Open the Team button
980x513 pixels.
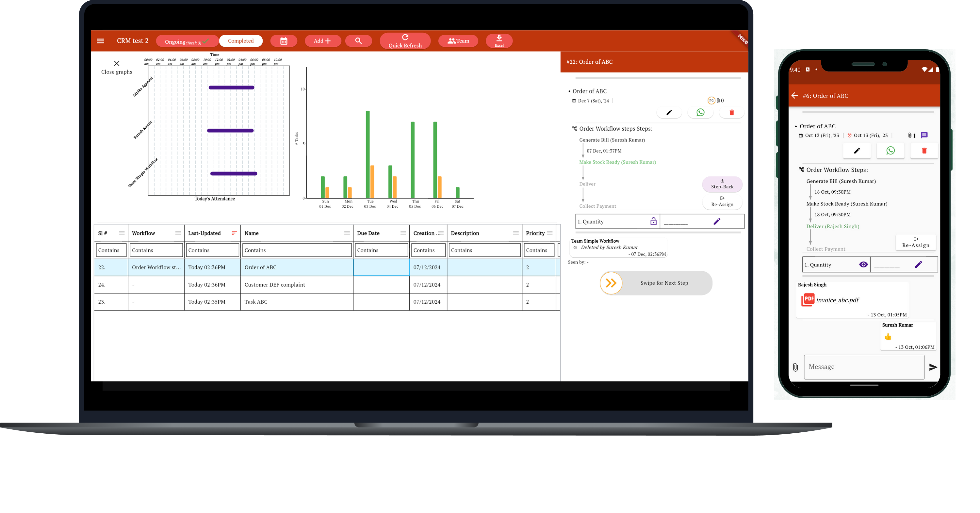458,41
